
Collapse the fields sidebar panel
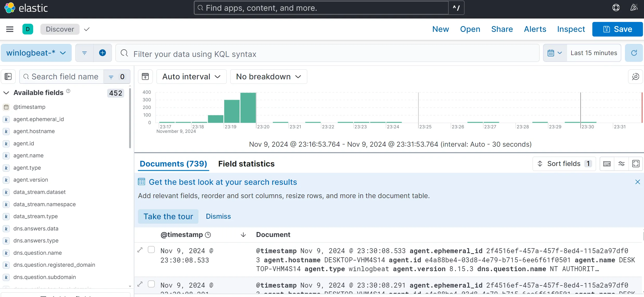click(x=8, y=76)
